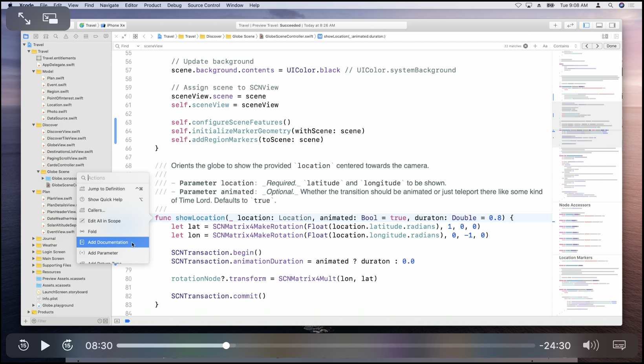Collapse the Globe Scene group
644x364 pixels.
click(x=38, y=172)
